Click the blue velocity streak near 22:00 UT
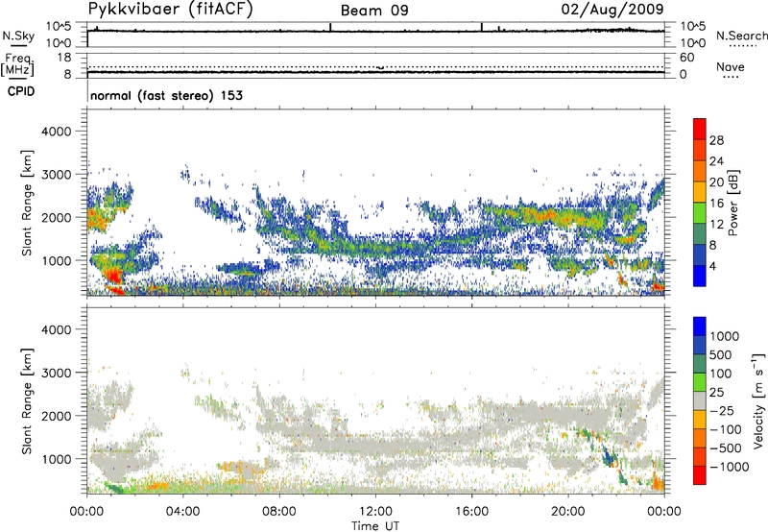This screenshot has width=768, height=532. (x=610, y=456)
